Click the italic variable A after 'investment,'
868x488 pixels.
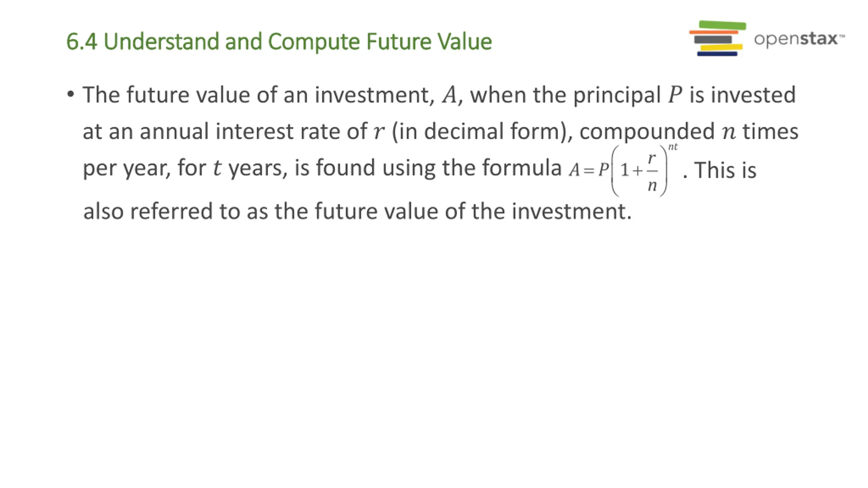click(x=450, y=95)
